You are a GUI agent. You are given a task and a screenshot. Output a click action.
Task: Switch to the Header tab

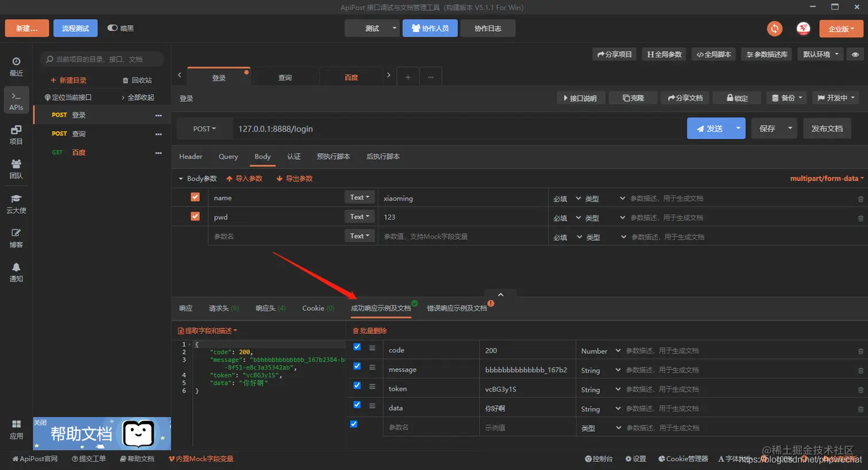point(191,156)
